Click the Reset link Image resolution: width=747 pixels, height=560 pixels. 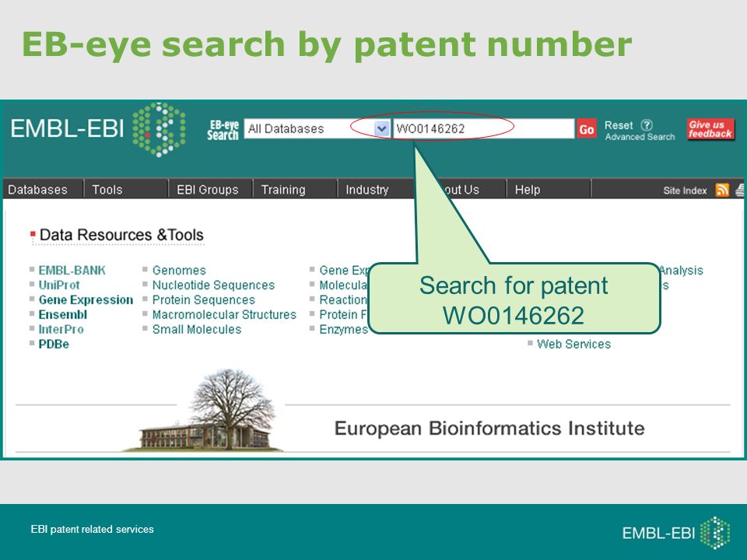[619, 125]
